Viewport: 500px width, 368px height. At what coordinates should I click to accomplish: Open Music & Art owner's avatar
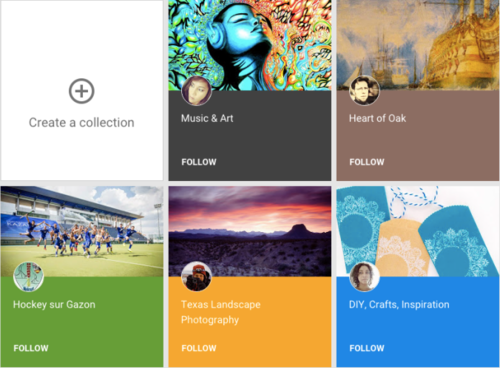196,91
